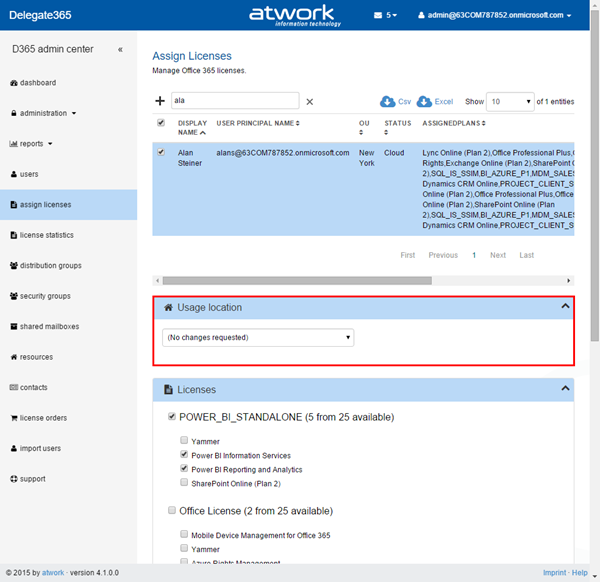
Task: Click Previous in pagination
Action: pos(443,255)
